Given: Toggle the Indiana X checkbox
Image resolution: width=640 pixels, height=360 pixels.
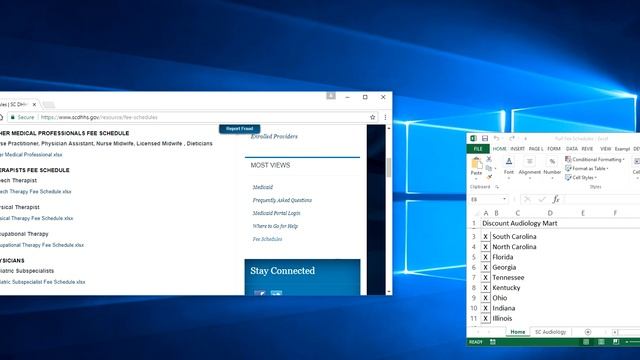Looking at the screenshot, I should point(485,308).
